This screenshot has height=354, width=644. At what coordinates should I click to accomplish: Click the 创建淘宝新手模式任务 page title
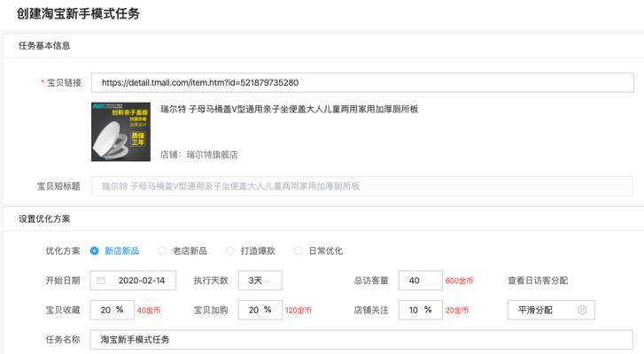tap(78, 13)
